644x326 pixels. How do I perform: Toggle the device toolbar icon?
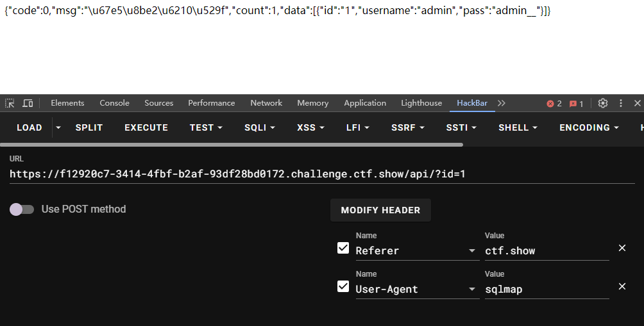28,103
